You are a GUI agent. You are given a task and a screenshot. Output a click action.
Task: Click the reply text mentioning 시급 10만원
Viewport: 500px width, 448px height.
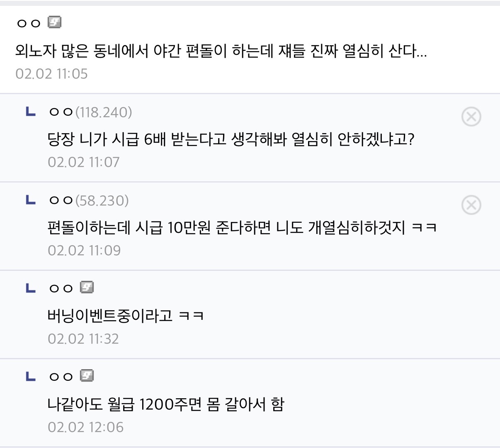[242, 227]
